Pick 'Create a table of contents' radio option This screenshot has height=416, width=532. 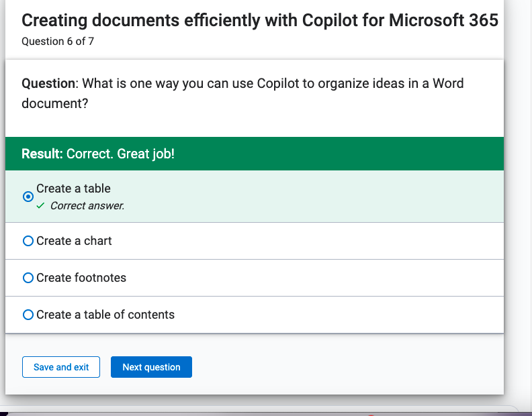28,315
